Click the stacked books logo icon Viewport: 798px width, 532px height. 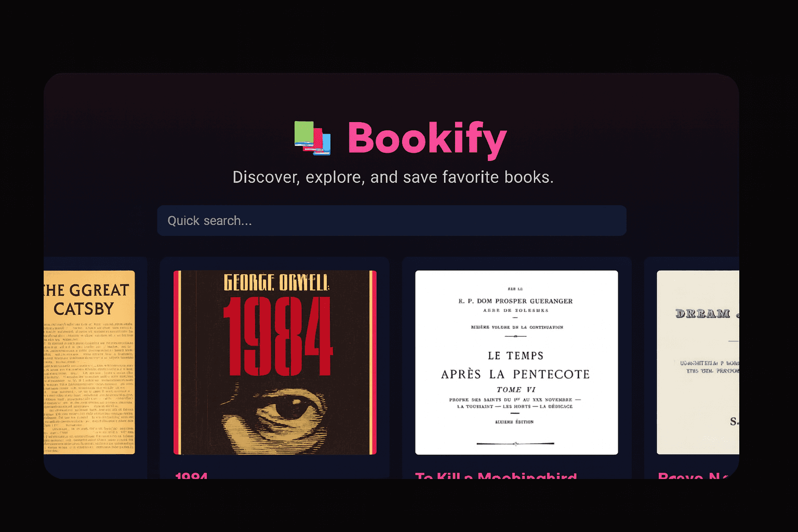(x=313, y=138)
